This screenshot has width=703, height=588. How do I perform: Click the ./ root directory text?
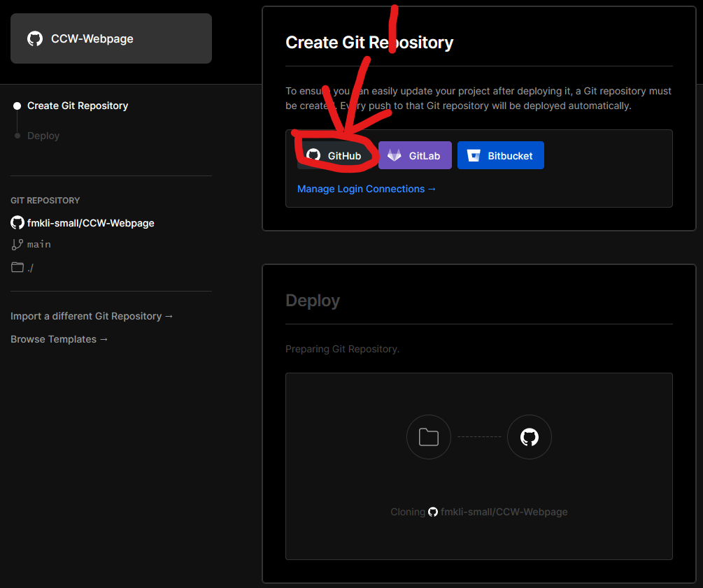tap(31, 268)
